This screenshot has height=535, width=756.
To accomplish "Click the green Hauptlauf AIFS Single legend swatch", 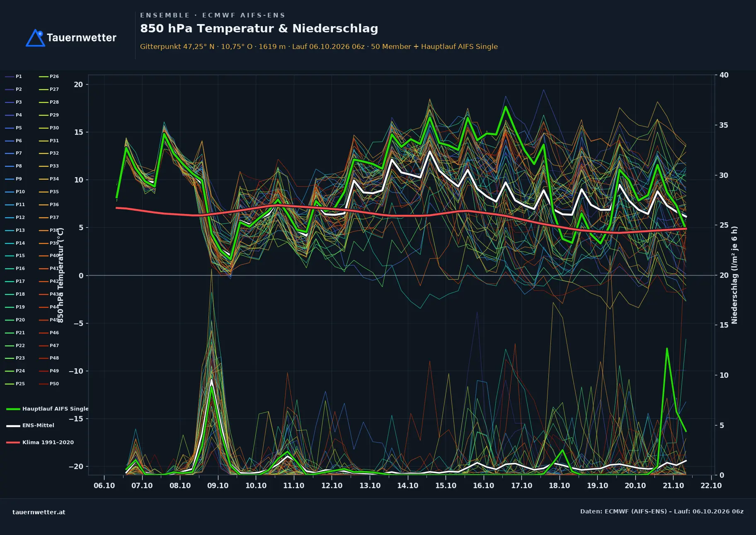I will pos(13,409).
